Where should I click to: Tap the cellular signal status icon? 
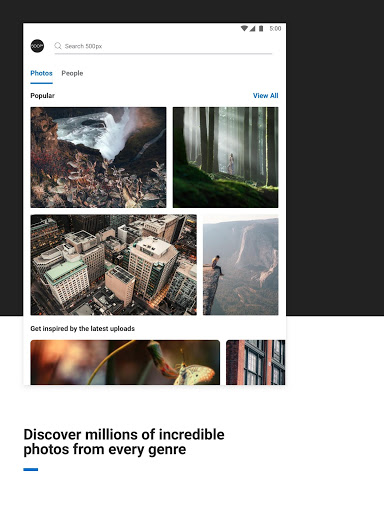252,29
